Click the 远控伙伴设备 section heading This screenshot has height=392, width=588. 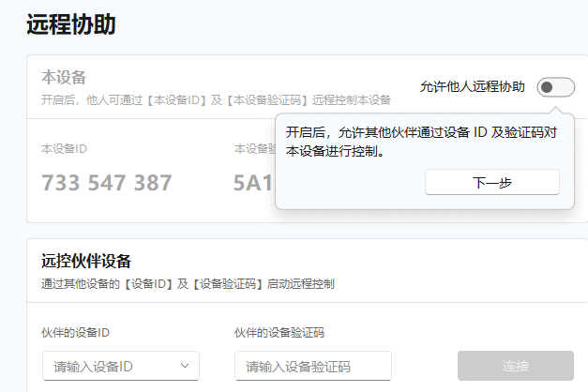click(86, 261)
